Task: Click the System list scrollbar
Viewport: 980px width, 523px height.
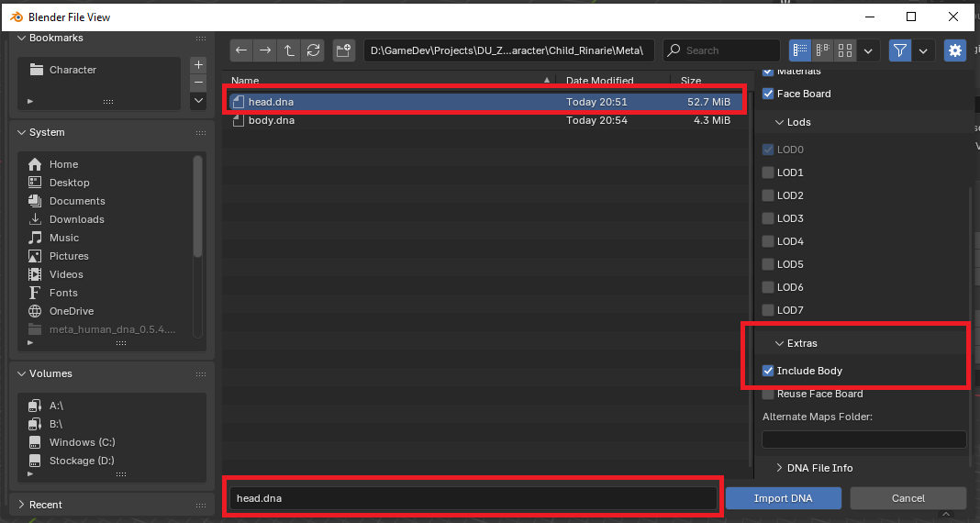Action: point(197,206)
